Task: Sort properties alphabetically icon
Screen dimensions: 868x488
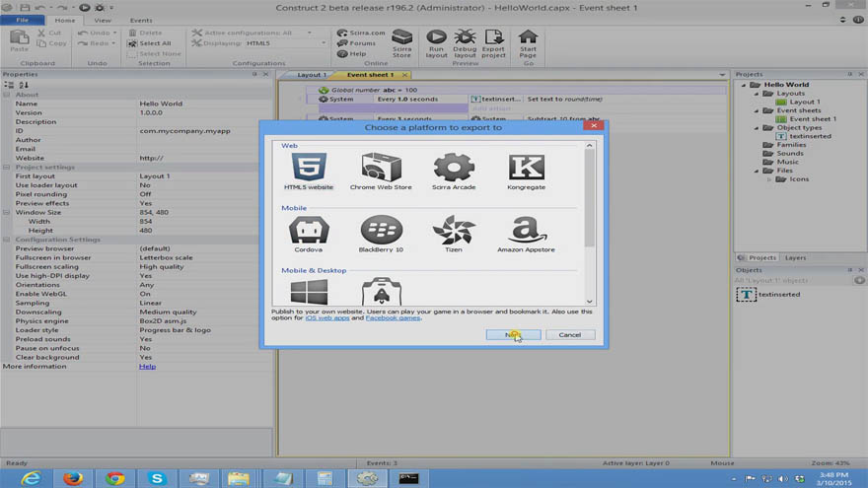Action: pos(24,85)
